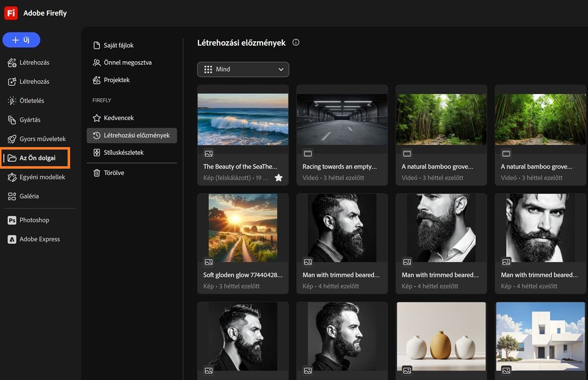Open the empty tunnel video thumbnail
588x380 pixels.
pos(342,119)
